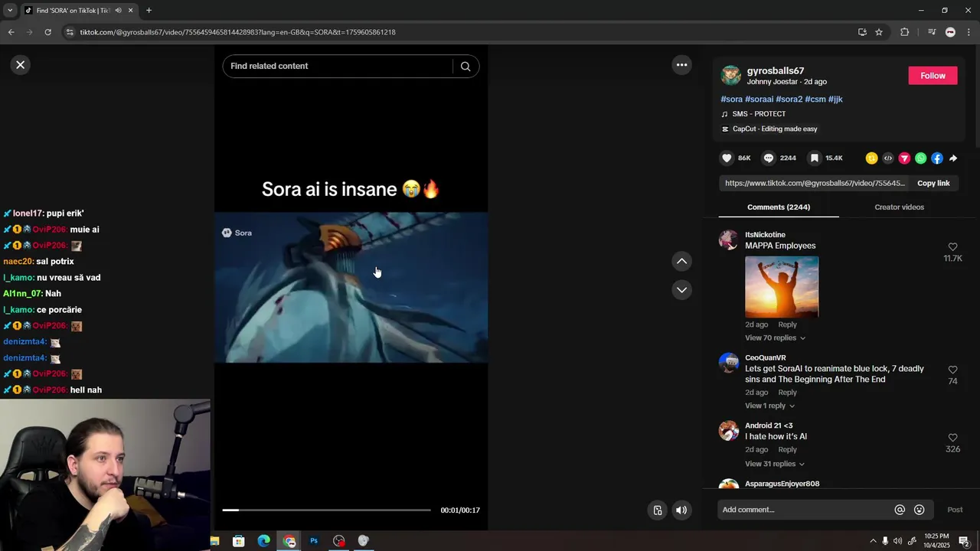
Task: Open Photoshop from taskbar
Action: [314, 541]
